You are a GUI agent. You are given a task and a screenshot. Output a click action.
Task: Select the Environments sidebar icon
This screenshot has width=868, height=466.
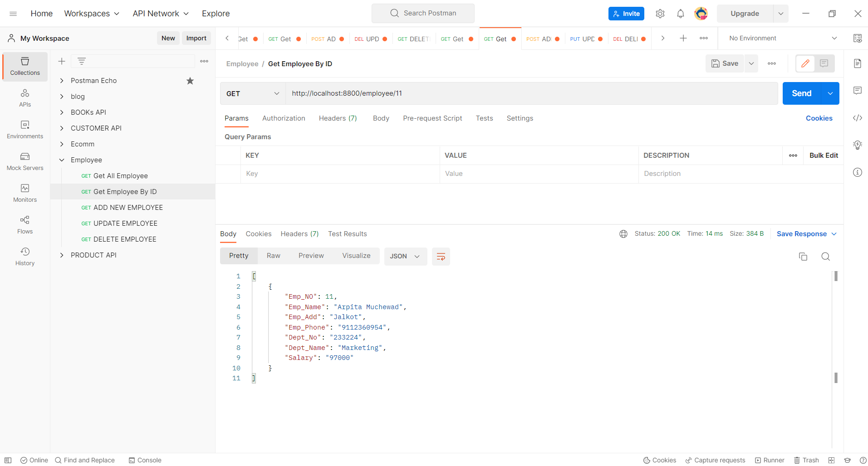click(25, 129)
